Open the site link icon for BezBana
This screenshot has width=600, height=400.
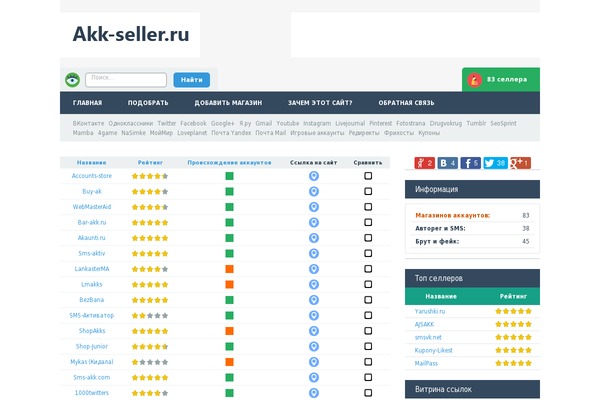314,300
